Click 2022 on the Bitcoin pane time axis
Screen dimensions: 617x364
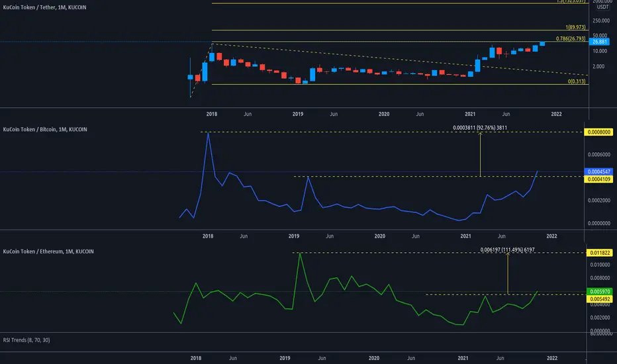point(551,236)
